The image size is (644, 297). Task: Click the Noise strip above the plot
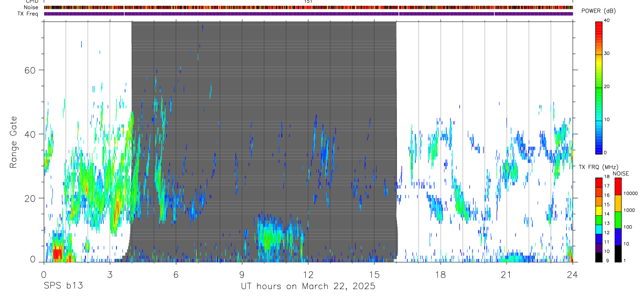click(308, 7)
